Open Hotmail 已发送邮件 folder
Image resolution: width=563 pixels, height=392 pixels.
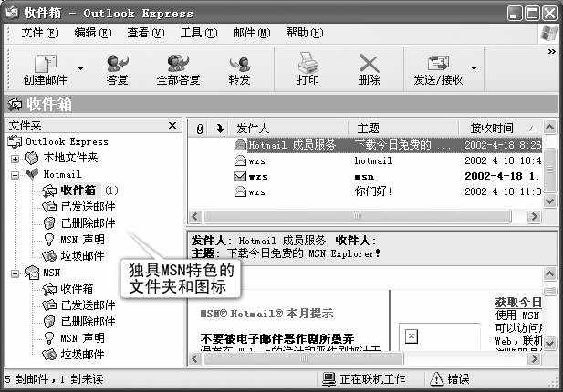click(x=78, y=207)
